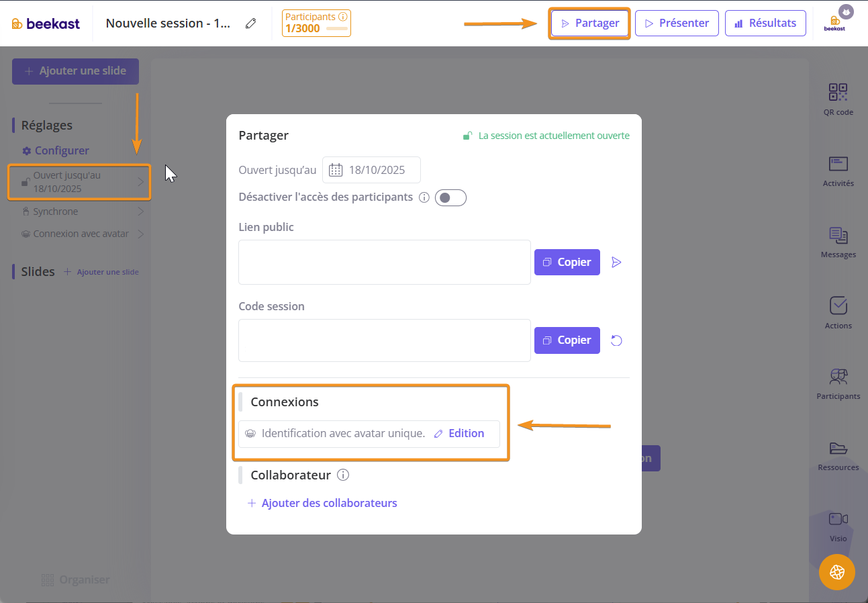
Task: Open the Ressources folder icon
Action: pyautogui.click(x=838, y=448)
